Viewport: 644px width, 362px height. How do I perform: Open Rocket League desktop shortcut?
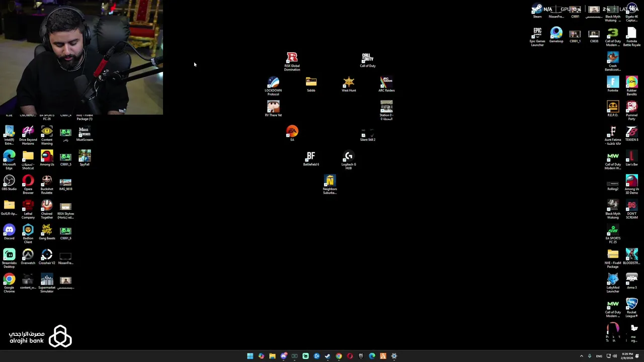631,308
